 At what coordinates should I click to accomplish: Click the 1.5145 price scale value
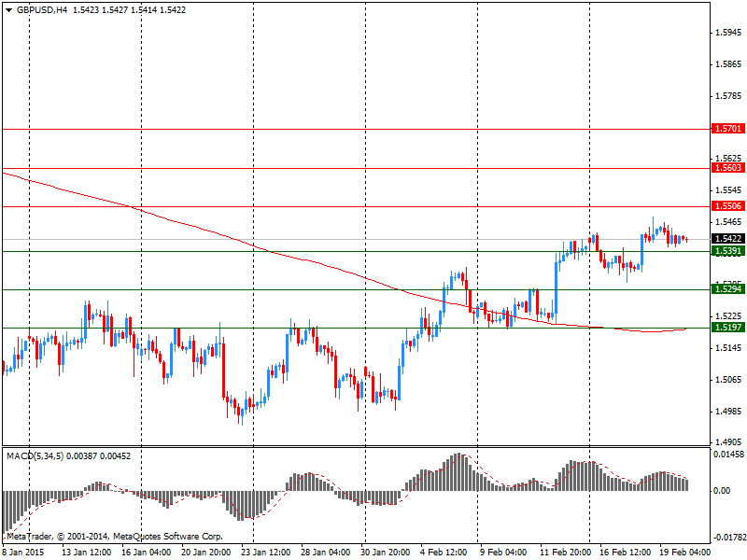728,348
